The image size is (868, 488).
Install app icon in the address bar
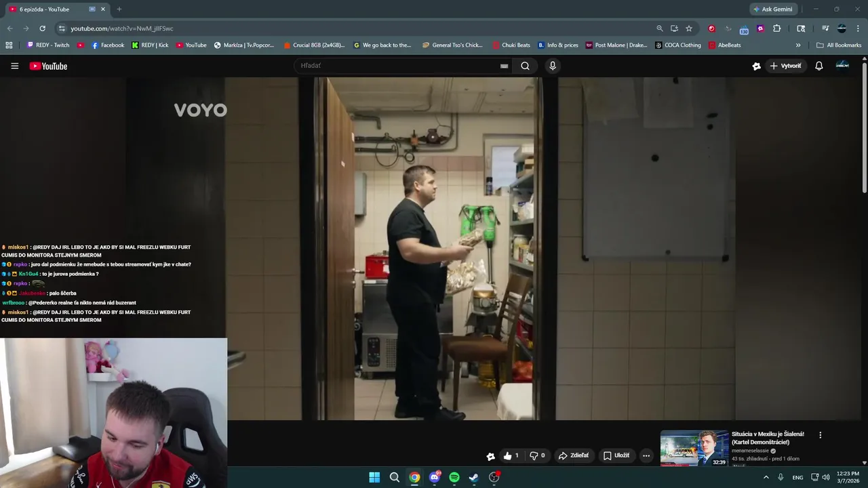(674, 28)
